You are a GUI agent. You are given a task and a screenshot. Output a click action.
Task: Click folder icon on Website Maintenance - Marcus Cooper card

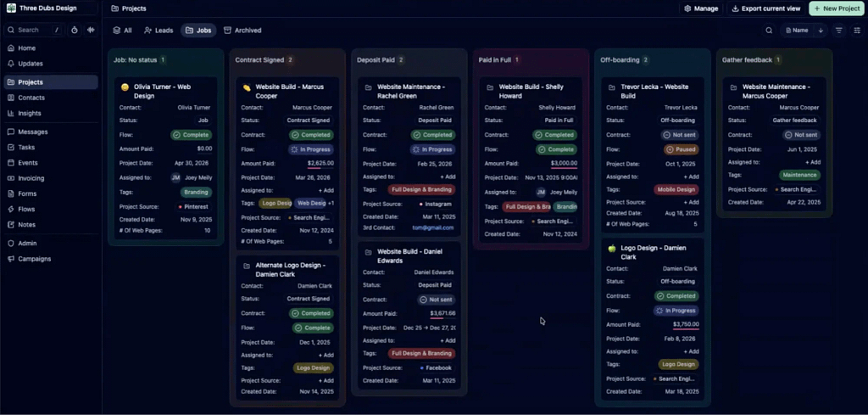click(733, 87)
